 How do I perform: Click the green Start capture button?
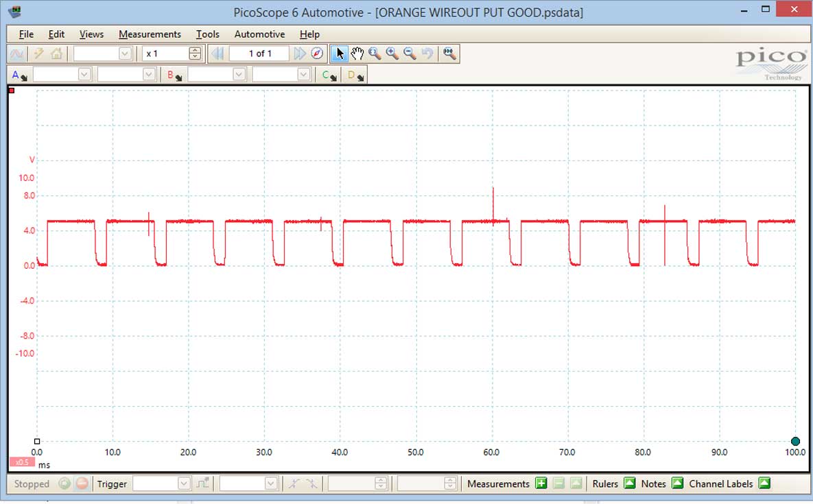point(64,484)
